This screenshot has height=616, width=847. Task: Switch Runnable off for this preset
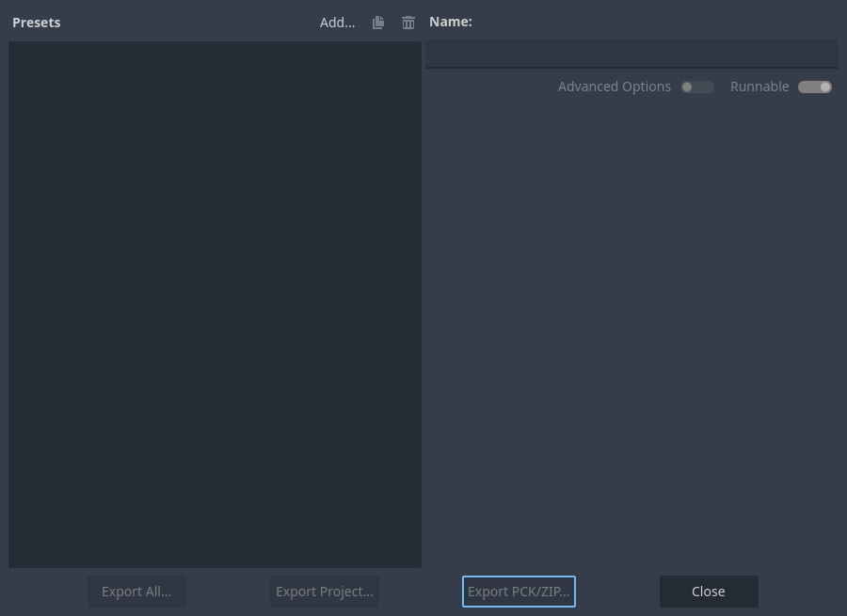[x=814, y=87]
